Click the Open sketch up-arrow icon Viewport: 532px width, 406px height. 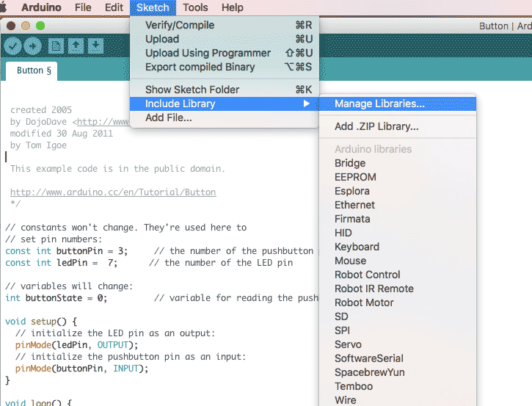[76, 46]
